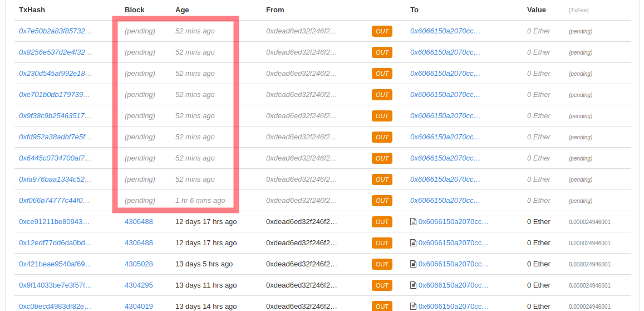644x311 pixels.
Task: Click the OUT badge in the 0x8256e537d2e4f32 row
Action: pyautogui.click(x=382, y=52)
